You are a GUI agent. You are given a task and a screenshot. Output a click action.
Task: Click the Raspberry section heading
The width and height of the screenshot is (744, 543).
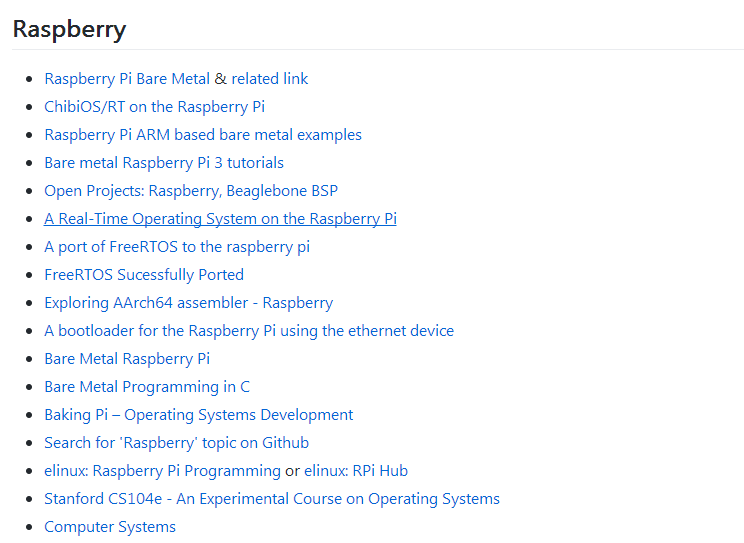(69, 29)
